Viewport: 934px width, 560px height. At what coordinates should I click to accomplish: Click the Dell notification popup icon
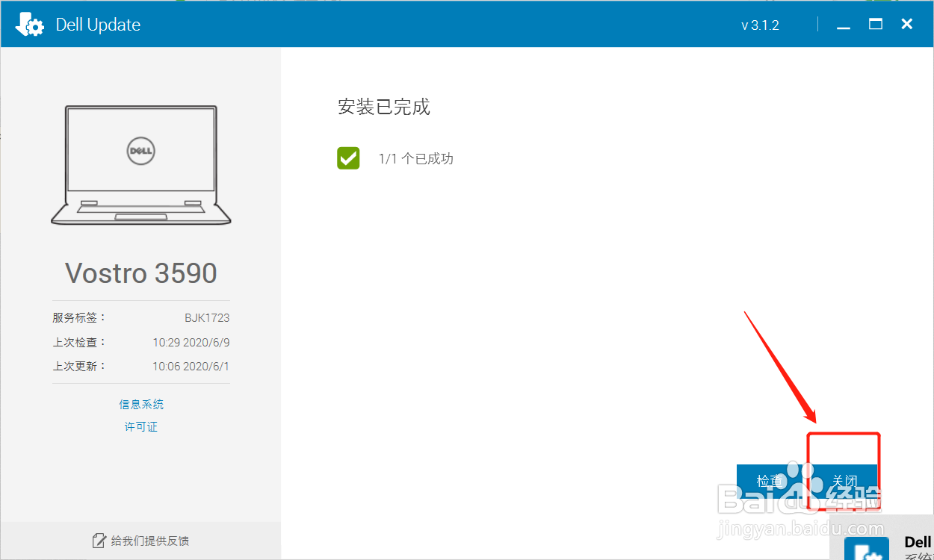pyautogui.click(x=867, y=548)
